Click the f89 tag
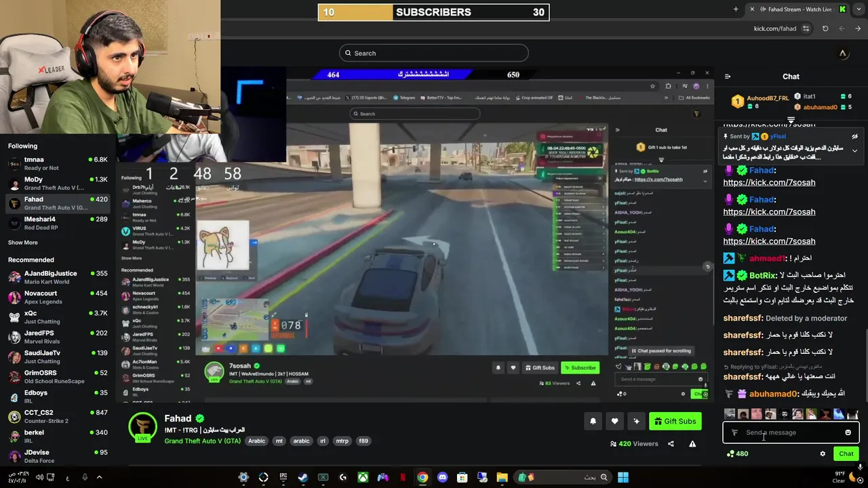 (363, 441)
